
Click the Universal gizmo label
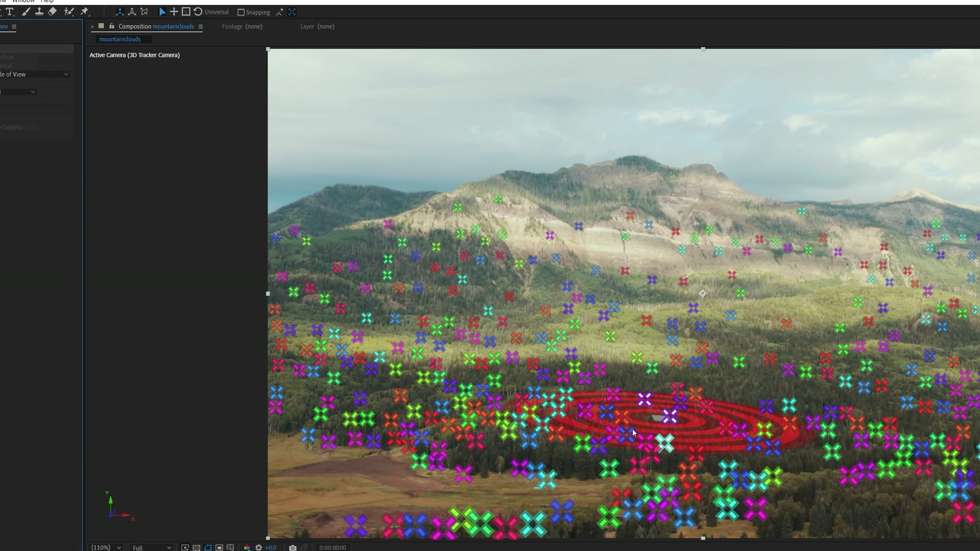coord(217,12)
